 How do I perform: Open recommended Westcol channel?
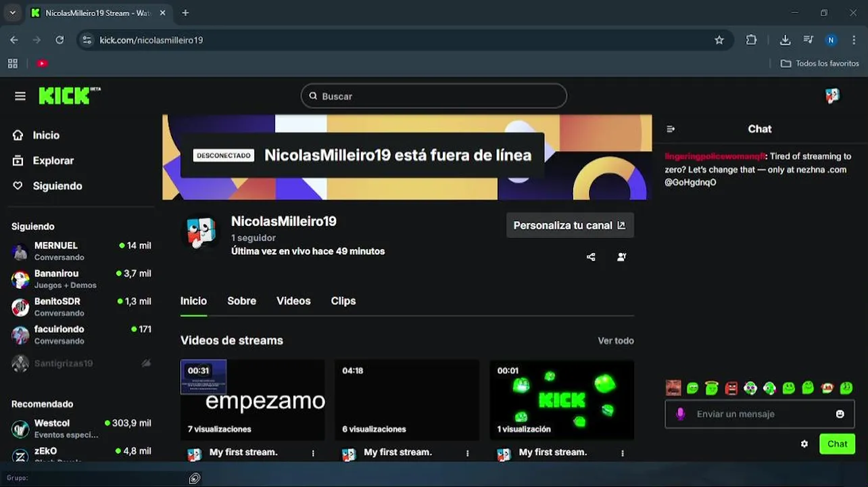click(x=81, y=428)
